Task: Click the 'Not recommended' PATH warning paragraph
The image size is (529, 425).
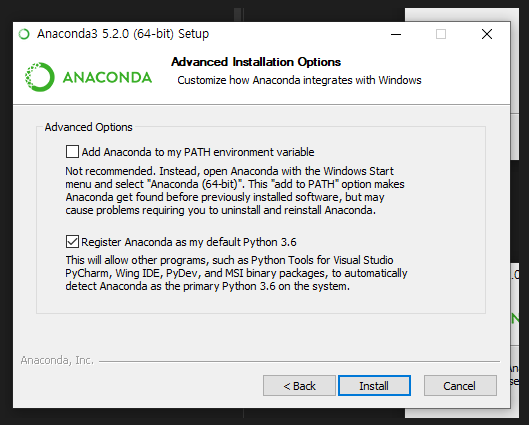Action: pos(235,191)
